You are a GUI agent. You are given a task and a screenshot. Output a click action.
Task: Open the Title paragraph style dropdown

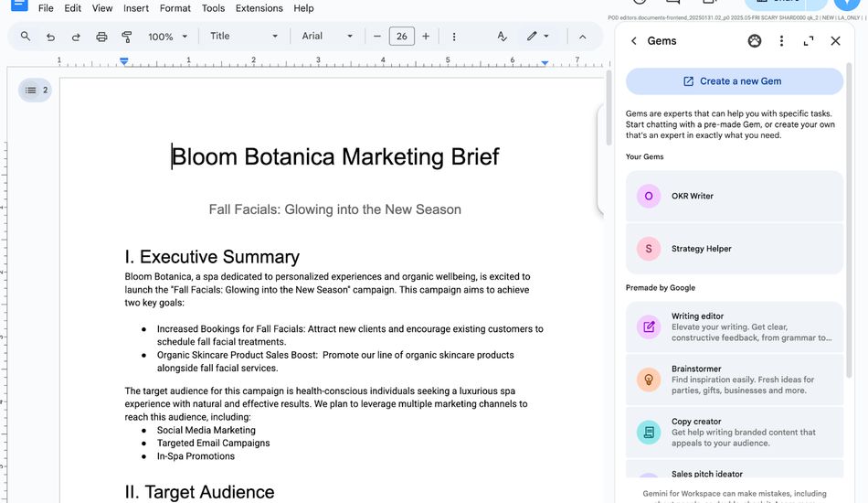[x=244, y=36]
